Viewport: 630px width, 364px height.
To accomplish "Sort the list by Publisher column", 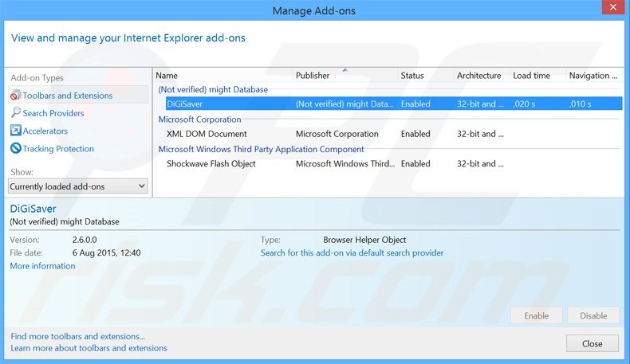I will pyautogui.click(x=313, y=76).
